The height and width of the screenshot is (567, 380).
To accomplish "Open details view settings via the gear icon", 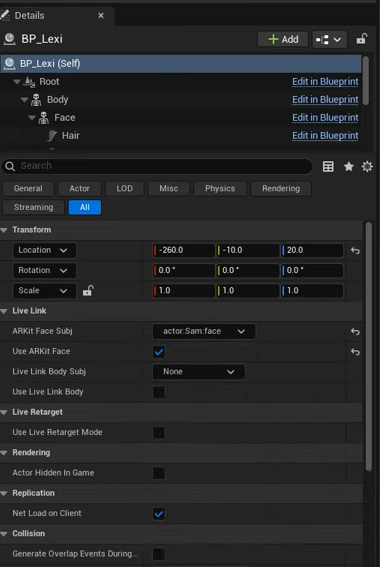I will pos(367,166).
